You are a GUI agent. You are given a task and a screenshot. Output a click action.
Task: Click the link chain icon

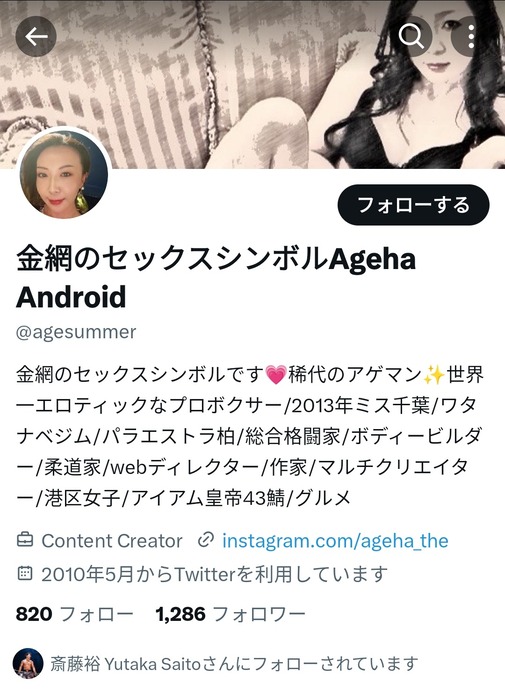206,540
